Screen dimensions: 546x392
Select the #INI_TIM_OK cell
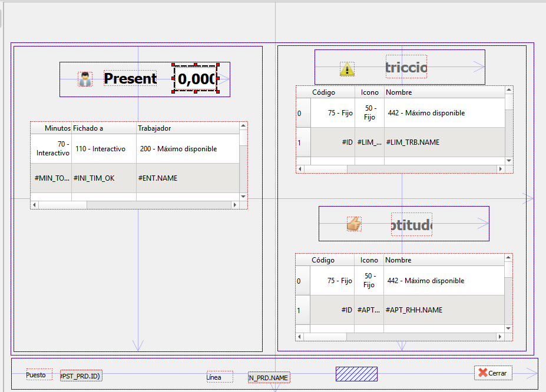tap(104, 178)
